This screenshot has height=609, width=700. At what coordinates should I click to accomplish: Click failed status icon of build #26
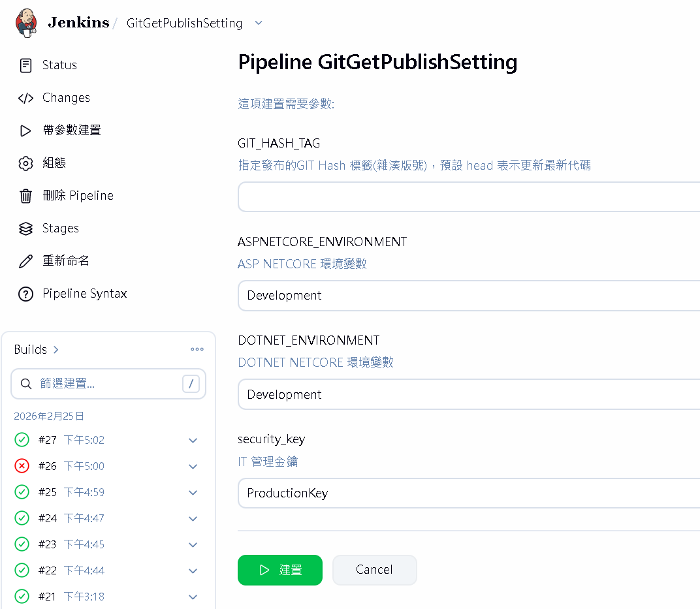22,466
